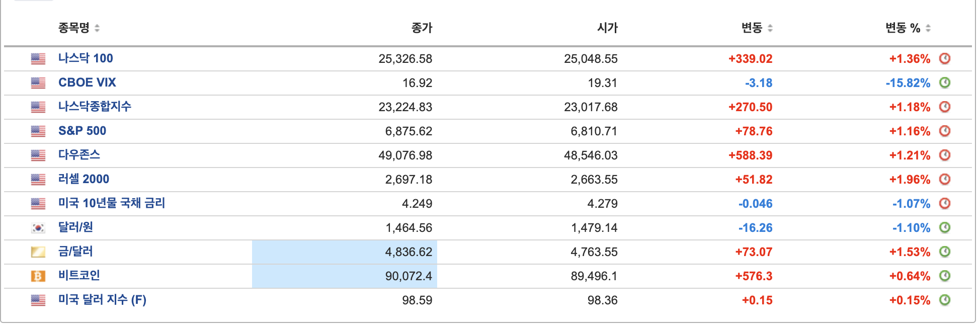This screenshot has height=328, width=980.
Task: Open the 미국 달러 지수 (F) link
Action: pos(102,300)
